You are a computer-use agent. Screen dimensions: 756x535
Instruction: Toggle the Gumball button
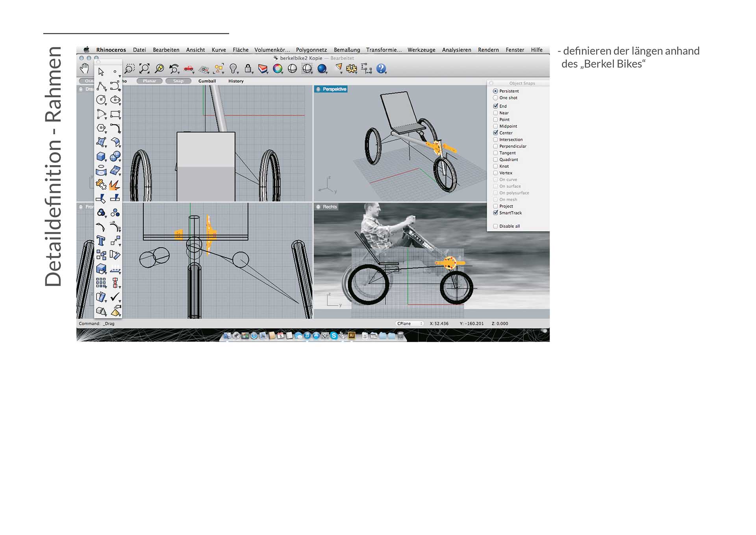pos(207,81)
